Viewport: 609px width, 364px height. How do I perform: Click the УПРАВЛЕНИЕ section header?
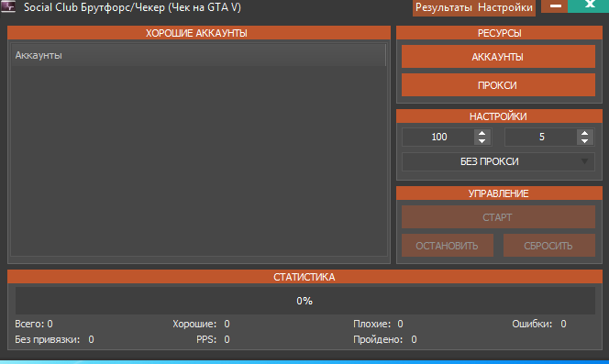coord(499,193)
